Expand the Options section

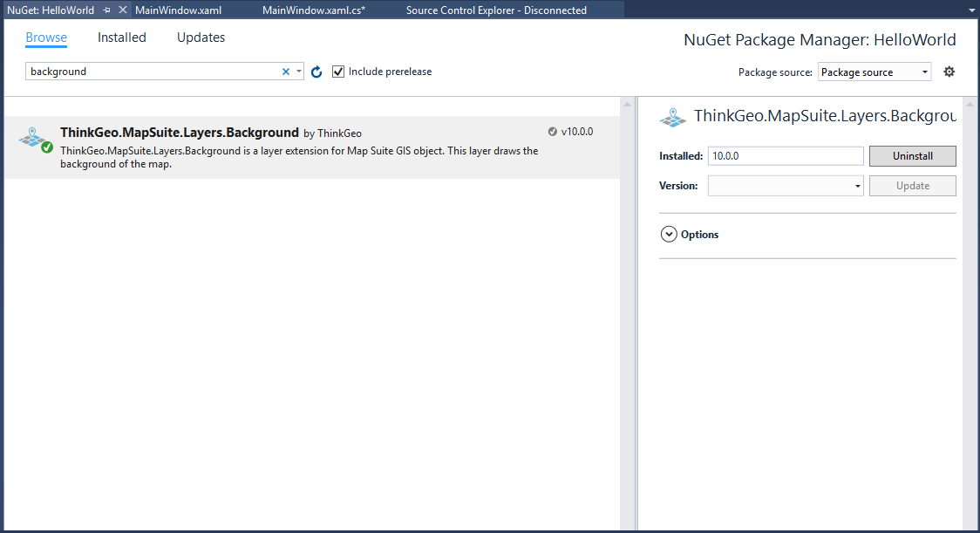pos(669,234)
